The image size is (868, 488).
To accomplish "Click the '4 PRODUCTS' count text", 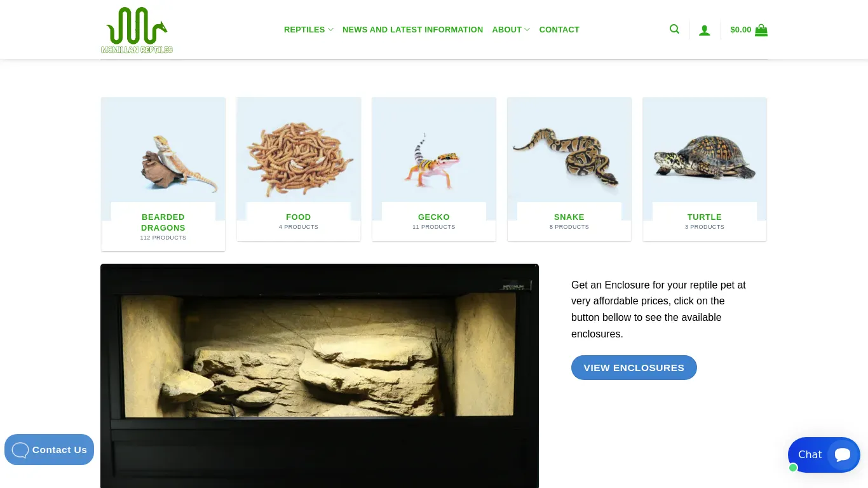I will click(x=299, y=227).
